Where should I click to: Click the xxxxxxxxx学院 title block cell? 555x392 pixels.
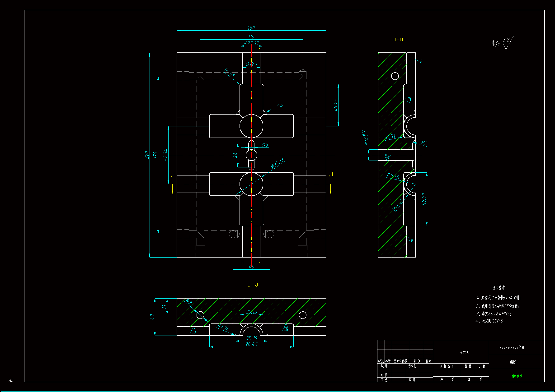pos(511,348)
